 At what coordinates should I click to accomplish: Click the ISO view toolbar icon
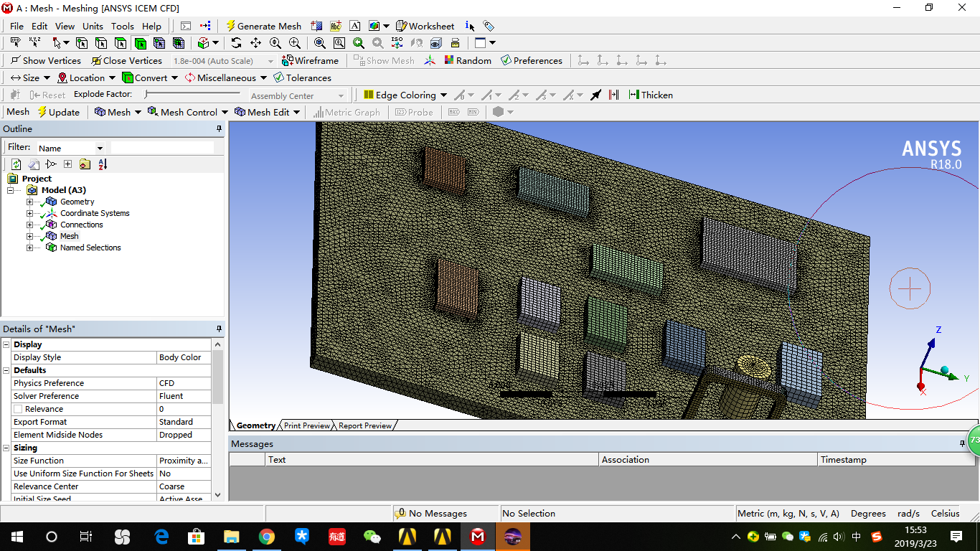coord(396,42)
